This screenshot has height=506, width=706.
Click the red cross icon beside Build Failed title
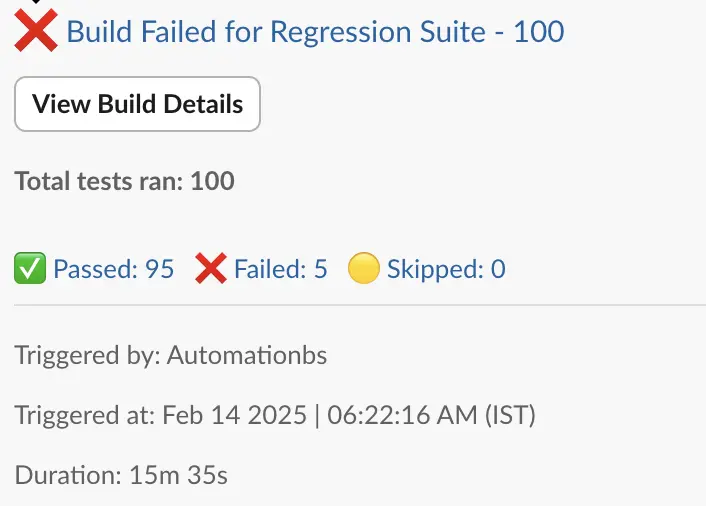point(36,32)
